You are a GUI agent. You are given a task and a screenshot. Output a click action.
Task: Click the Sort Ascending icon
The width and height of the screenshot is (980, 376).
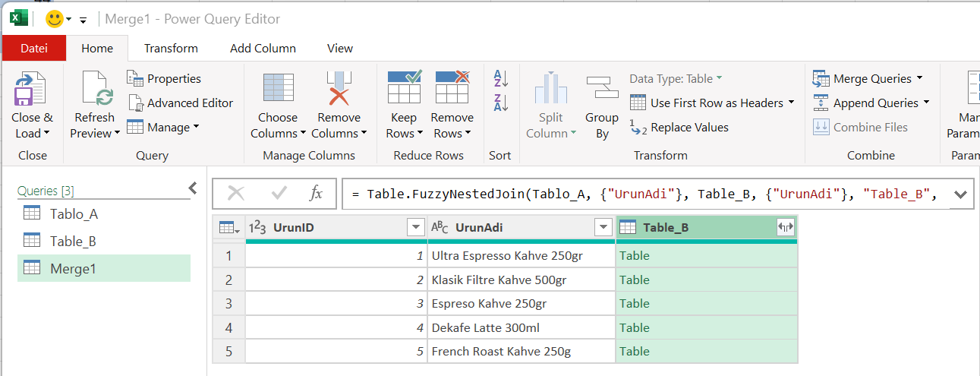coord(500,77)
